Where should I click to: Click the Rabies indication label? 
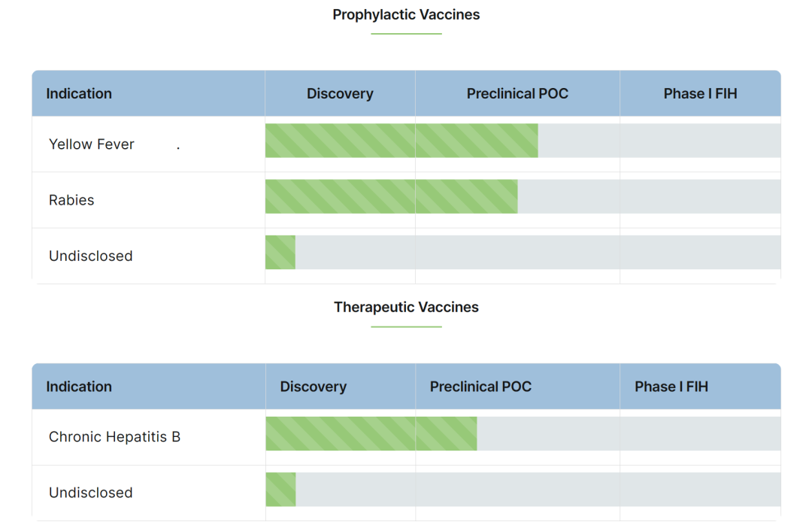(71, 200)
